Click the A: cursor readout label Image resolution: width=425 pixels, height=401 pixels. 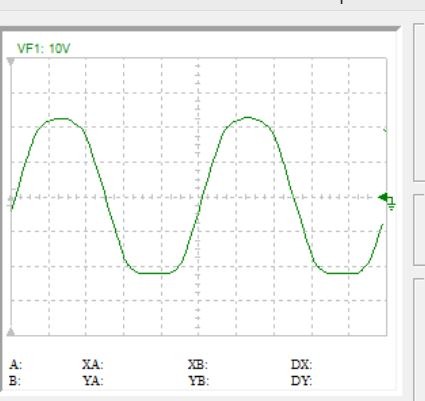tap(16, 365)
